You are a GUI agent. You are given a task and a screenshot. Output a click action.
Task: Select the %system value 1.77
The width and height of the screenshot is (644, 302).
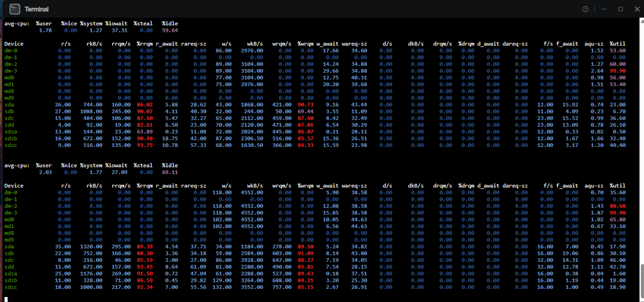96,172
